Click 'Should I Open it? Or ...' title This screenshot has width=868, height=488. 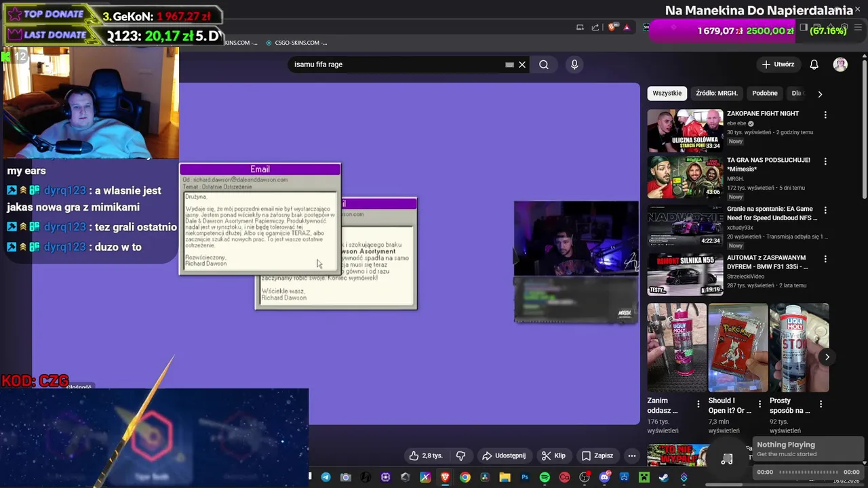coord(730,405)
